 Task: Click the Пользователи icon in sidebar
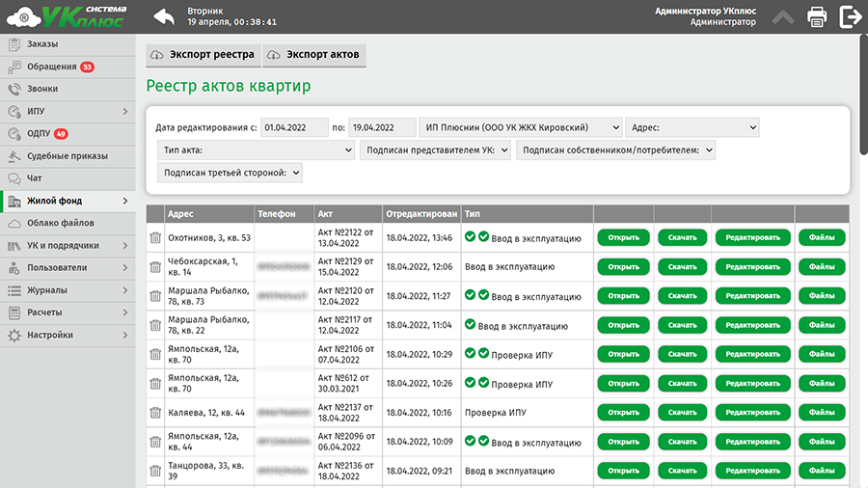[x=14, y=268]
